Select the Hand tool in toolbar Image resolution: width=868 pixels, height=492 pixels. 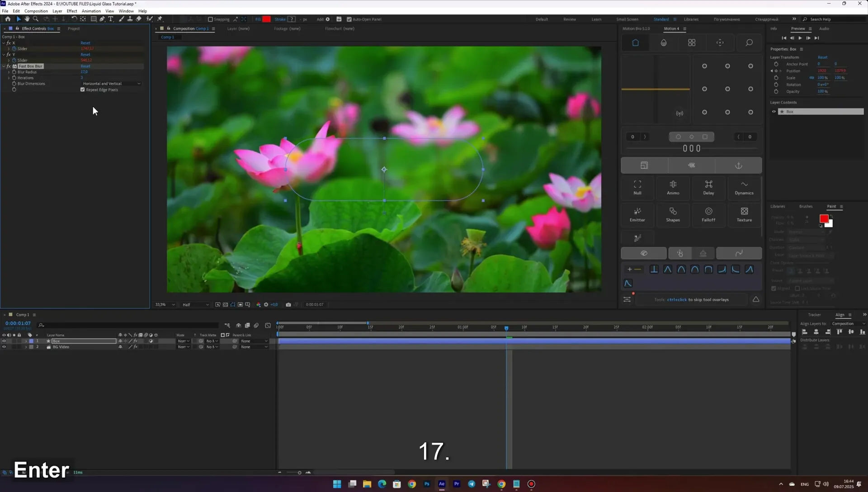point(27,19)
